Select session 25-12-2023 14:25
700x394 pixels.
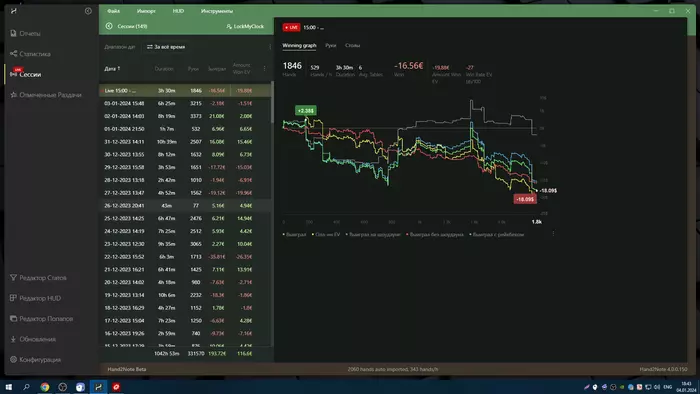pos(185,219)
